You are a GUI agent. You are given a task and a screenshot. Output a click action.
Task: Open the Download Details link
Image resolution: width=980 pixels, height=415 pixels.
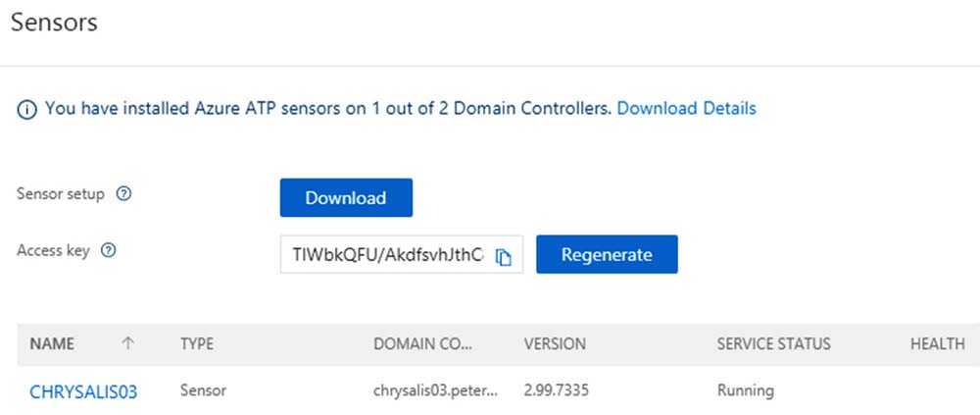(686, 108)
